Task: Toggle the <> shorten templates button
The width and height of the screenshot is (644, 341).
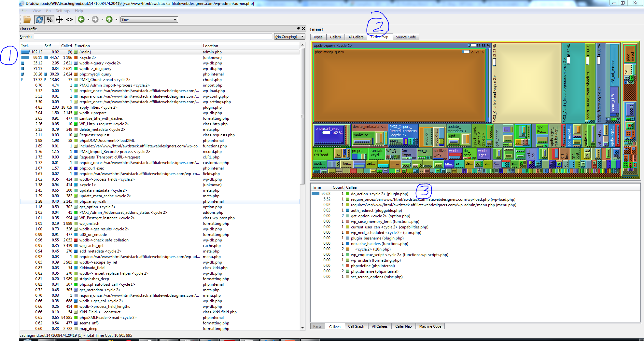Action: coord(69,20)
